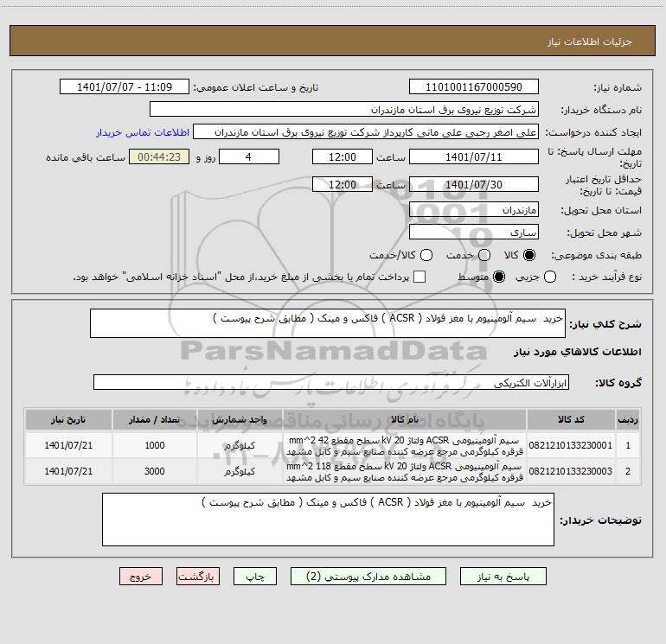This screenshot has width=666, height=644.
Task: Click the اطلاعات کالاهای مورد نیاز heading
Action: pyautogui.click(x=578, y=352)
